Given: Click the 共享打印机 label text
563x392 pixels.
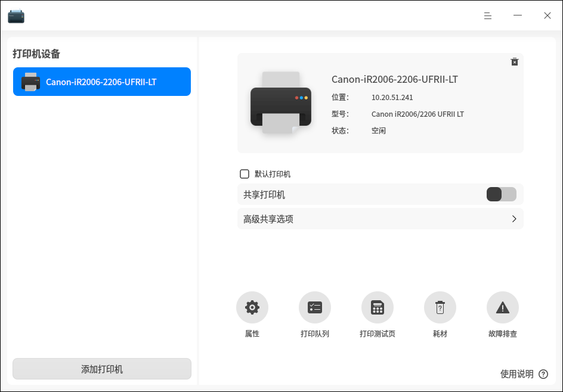Looking at the screenshot, I should click(264, 194).
